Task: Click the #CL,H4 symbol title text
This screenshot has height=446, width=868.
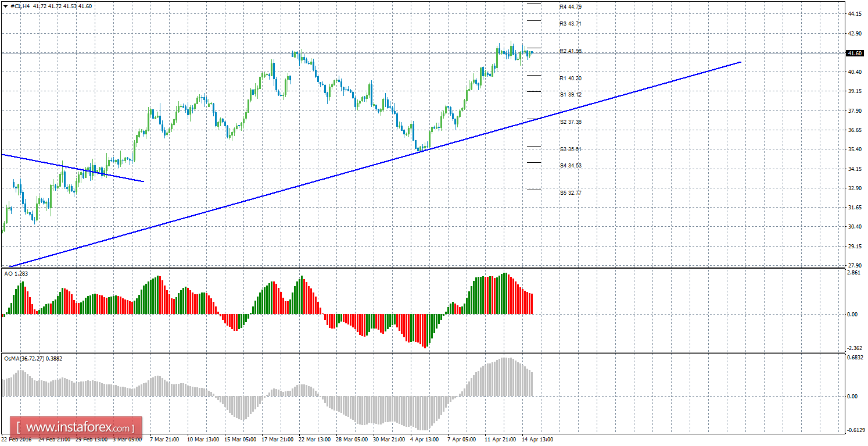Action: pyautogui.click(x=20, y=6)
